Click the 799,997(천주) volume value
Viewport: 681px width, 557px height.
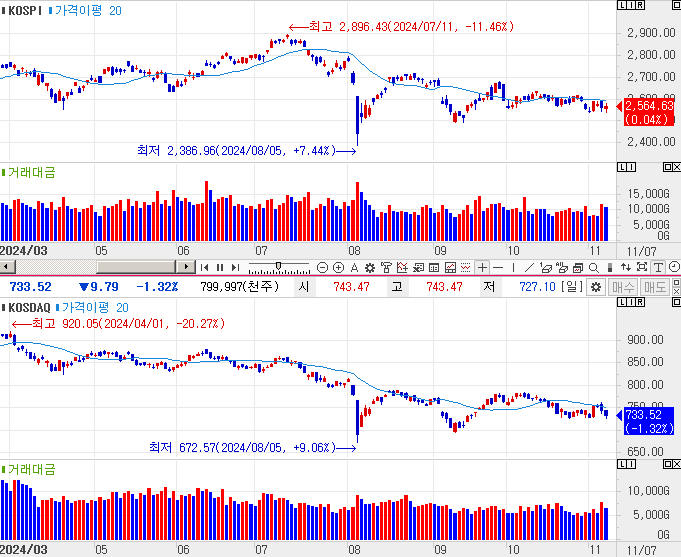pos(239,287)
